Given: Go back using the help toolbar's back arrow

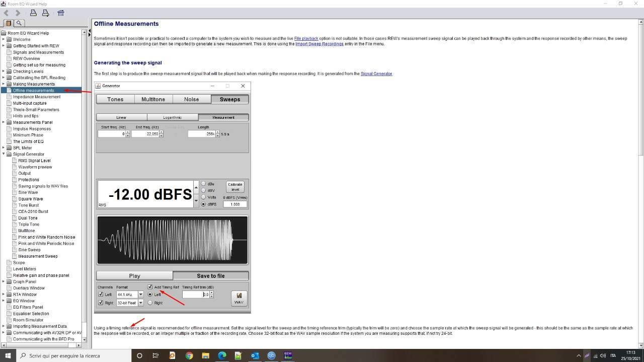Looking at the screenshot, I should [x=7, y=13].
